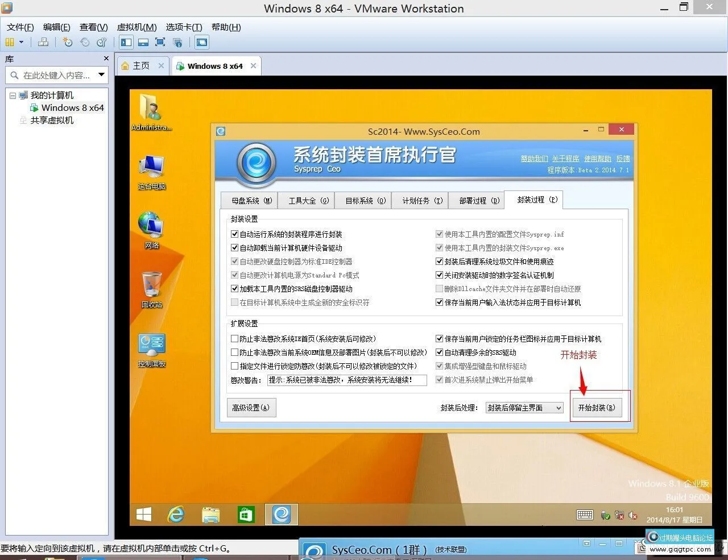Enable 防止非法篡改系统IE首页 option
Viewport: 728px width, 560px height.
pyautogui.click(x=234, y=338)
